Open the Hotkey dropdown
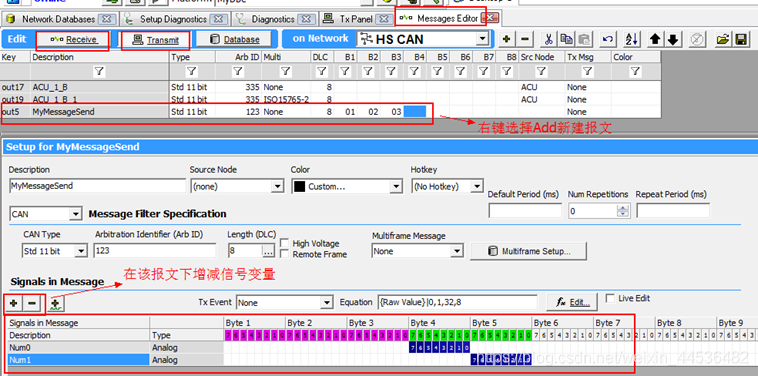The width and height of the screenshot is (758, 376). (477, 187)
